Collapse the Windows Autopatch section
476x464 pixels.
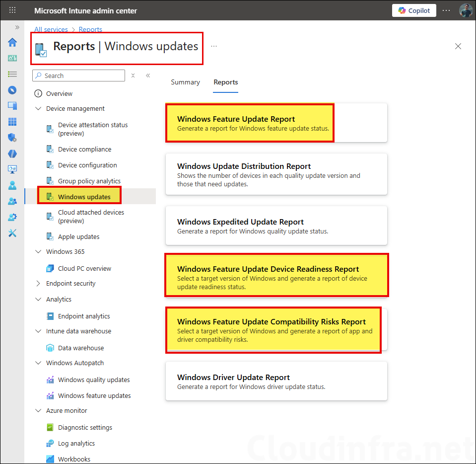point(38,363)
